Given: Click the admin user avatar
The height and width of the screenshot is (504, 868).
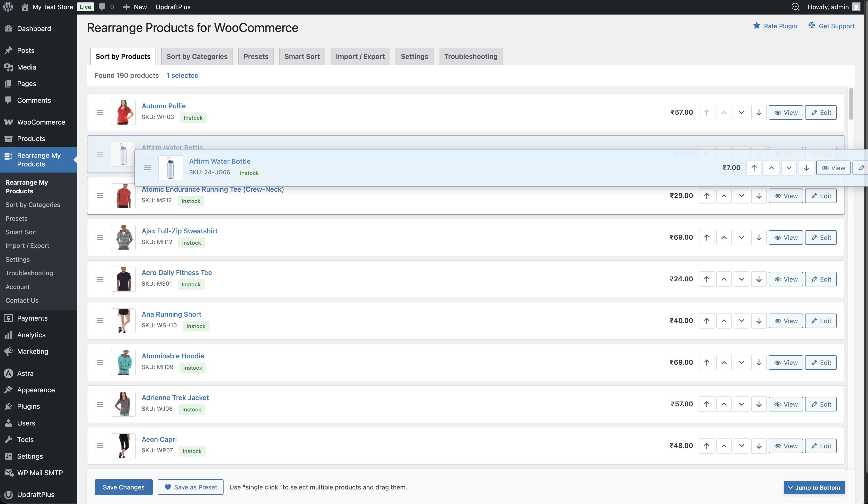Looking at the screenshot, I should [x=856, y=7].
